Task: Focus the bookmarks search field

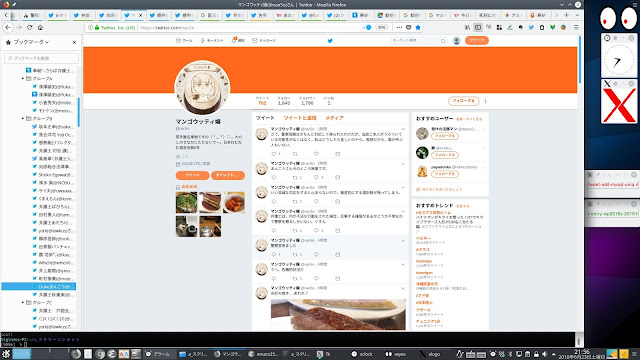Action: coord(41,58)
